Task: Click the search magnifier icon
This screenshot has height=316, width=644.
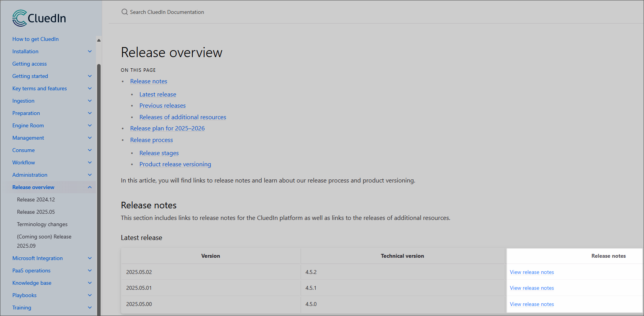Action: click(x=124, y=12)
